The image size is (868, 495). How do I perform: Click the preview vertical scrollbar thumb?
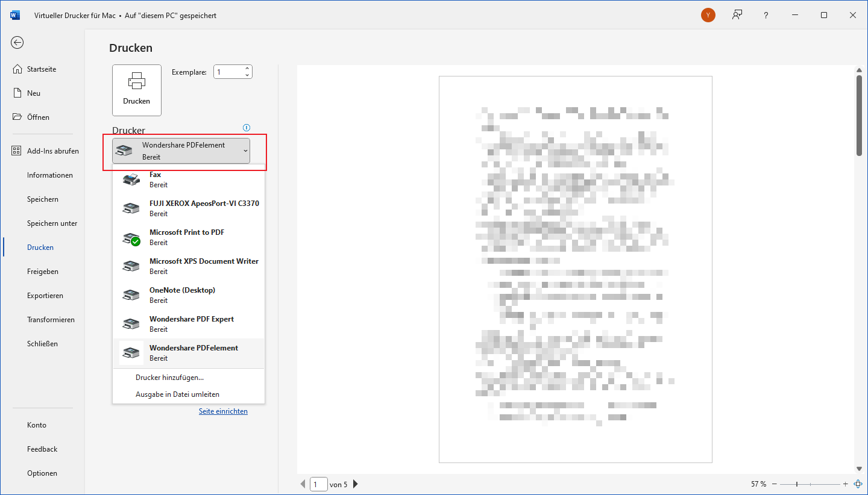(x=859, y=116)
